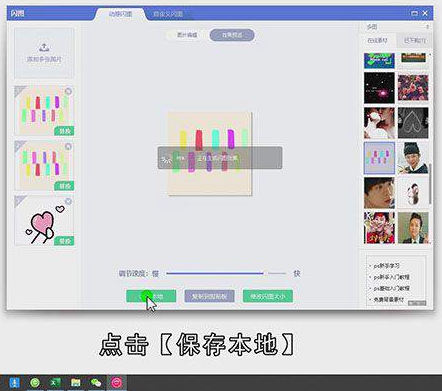Click the 闪图 logo in the title bar

[x=17, y=14]
